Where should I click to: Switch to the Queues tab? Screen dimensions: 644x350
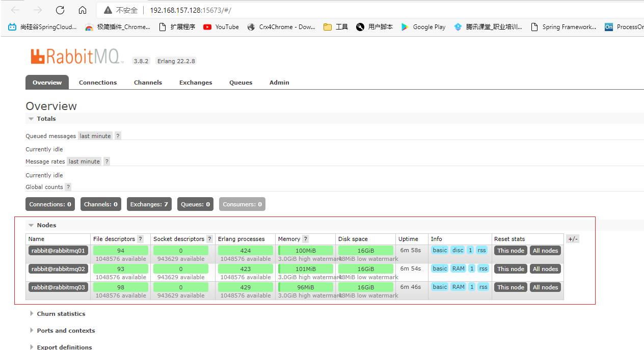pos(241,83)
